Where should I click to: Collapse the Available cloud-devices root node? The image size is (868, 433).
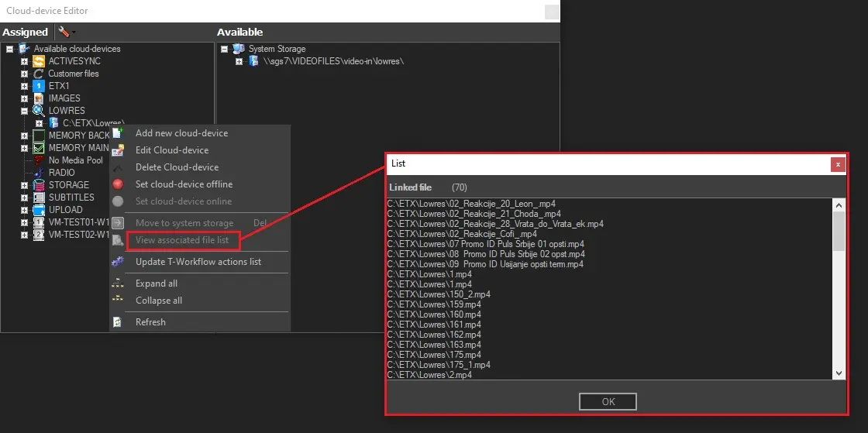point(9,49)
